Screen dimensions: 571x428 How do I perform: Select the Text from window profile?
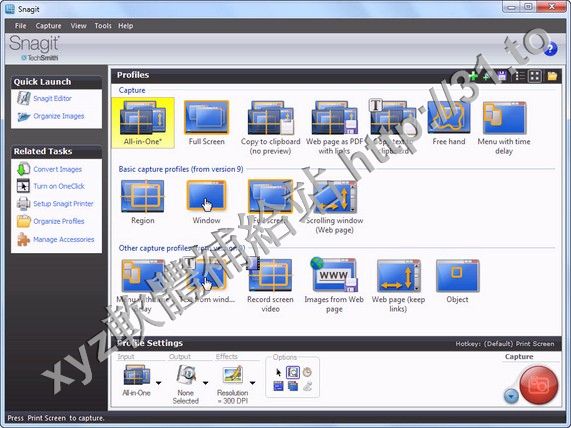click(206, 280)
